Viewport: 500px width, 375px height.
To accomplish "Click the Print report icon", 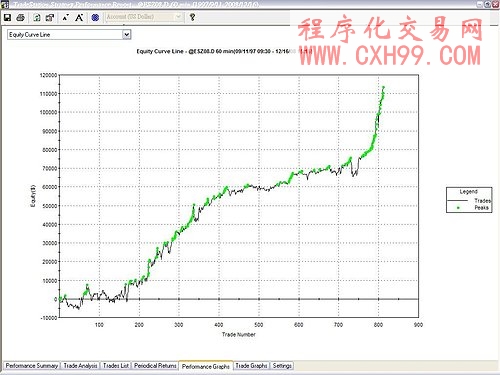I will [20, 17].
